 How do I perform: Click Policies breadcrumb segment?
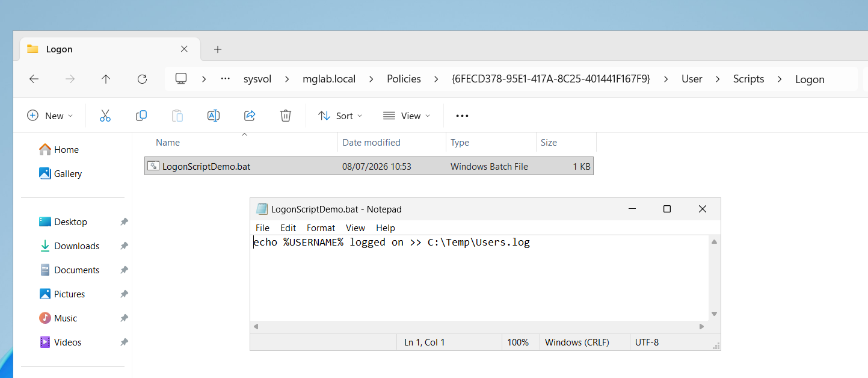coord(404,79)
